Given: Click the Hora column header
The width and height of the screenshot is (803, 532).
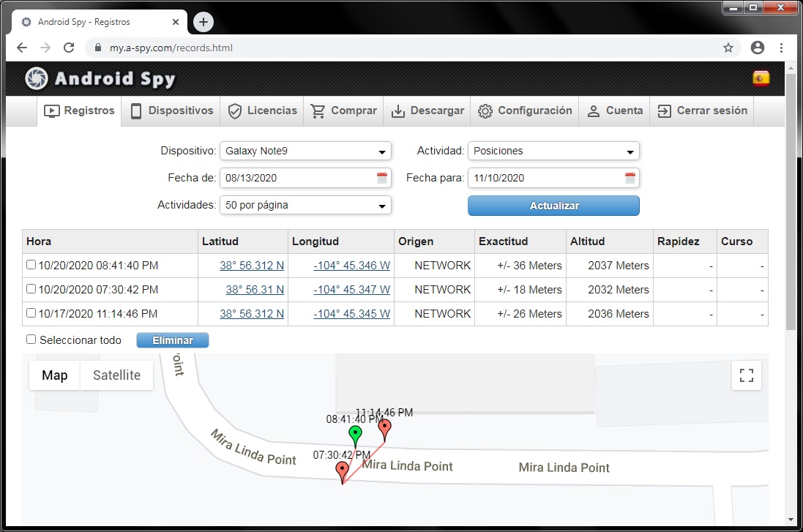Looking at the screenshot, I should 110,241.
